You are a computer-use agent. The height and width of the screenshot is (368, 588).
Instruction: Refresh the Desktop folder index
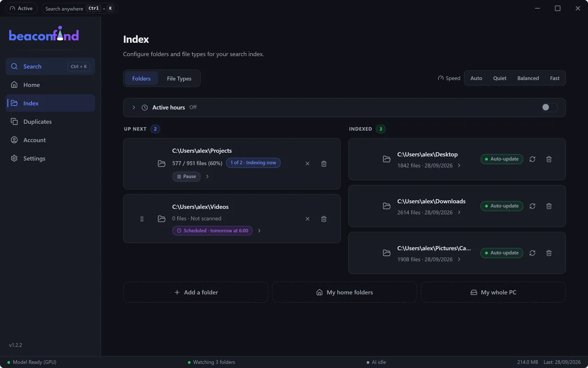[532, 159]
